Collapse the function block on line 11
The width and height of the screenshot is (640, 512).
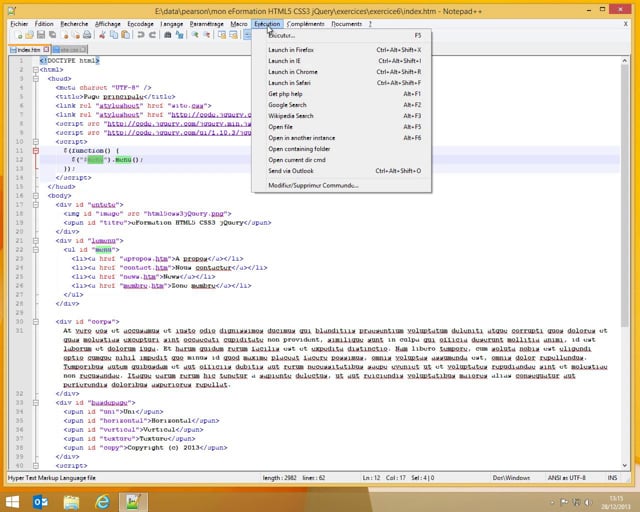(36, 151)
